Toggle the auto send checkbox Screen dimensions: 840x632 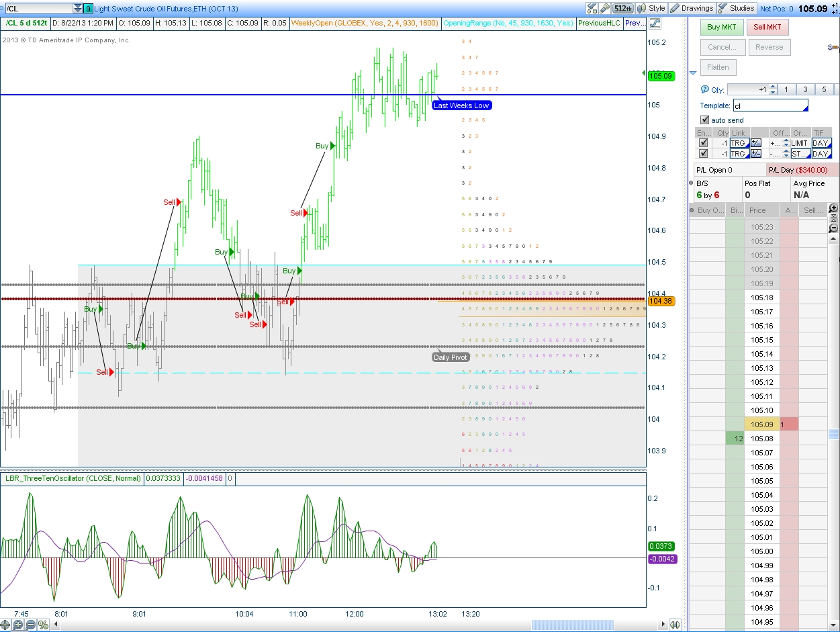point(704,120)
